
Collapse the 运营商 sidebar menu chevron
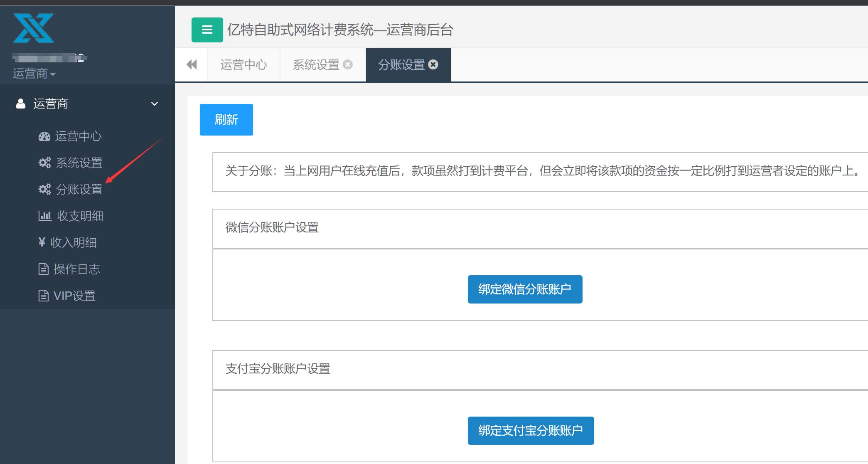tap(155, 104)
